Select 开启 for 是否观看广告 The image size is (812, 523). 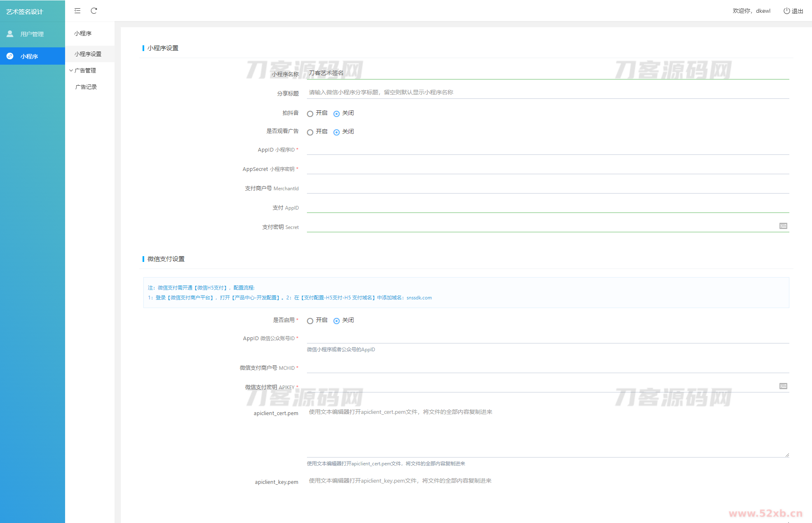310,132
